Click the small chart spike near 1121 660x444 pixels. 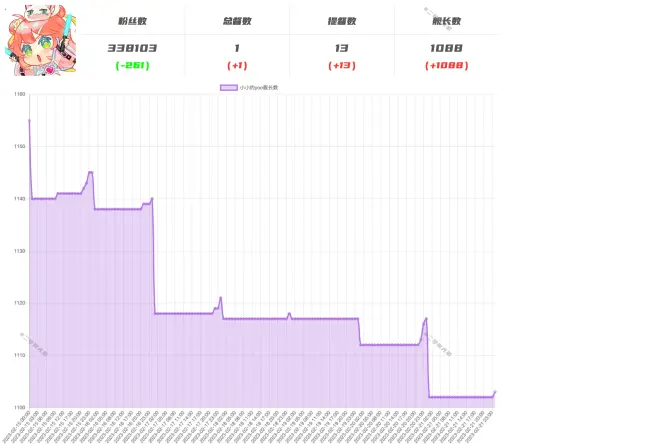[x=220, y=297]
